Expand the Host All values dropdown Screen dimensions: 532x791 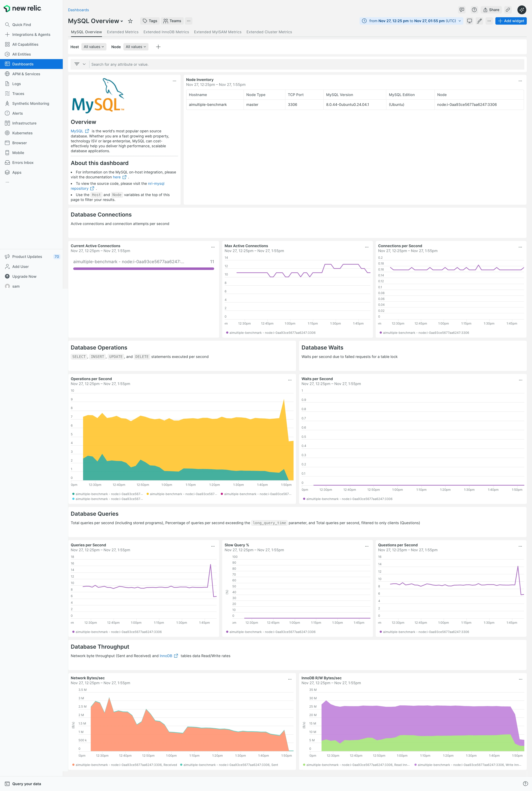(x=94, y=47)
